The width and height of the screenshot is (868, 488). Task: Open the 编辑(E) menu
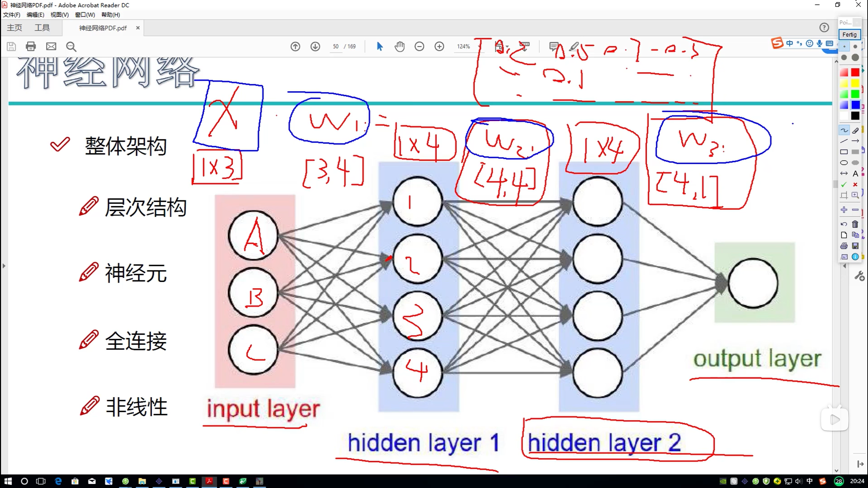pyautogui.click(x=35, y=15)
